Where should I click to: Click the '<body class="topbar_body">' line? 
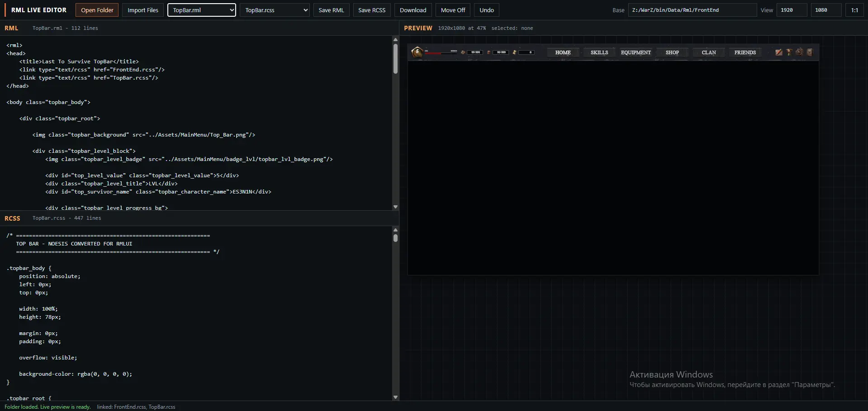point(48,102)
